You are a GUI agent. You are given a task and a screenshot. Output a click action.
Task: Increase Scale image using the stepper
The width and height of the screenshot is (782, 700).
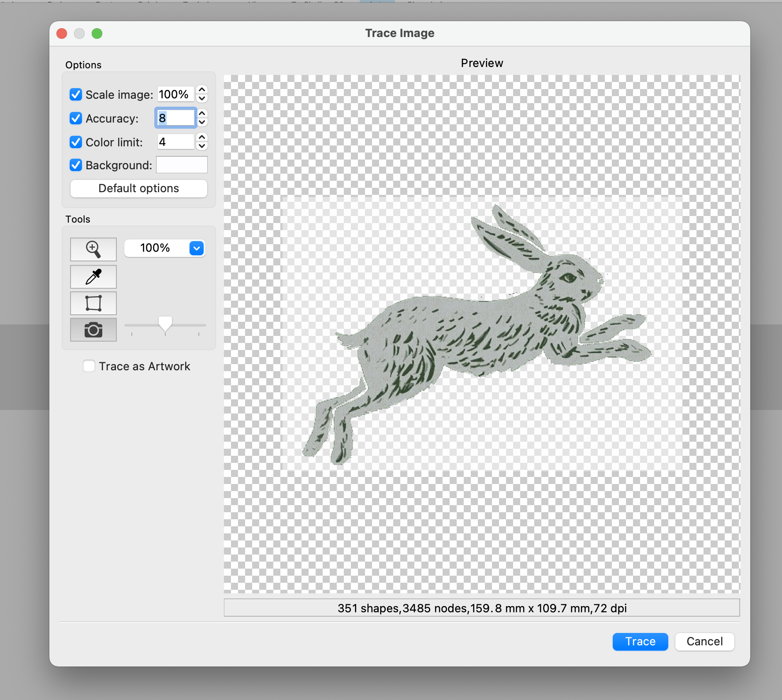(201, 90)
